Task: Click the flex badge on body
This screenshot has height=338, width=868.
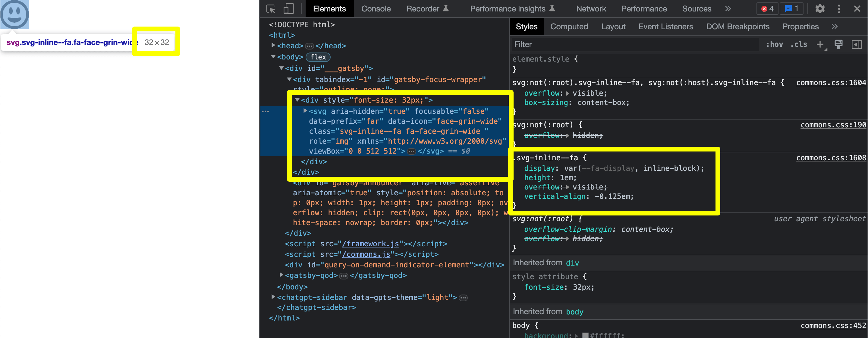Action: coord(318,57)
